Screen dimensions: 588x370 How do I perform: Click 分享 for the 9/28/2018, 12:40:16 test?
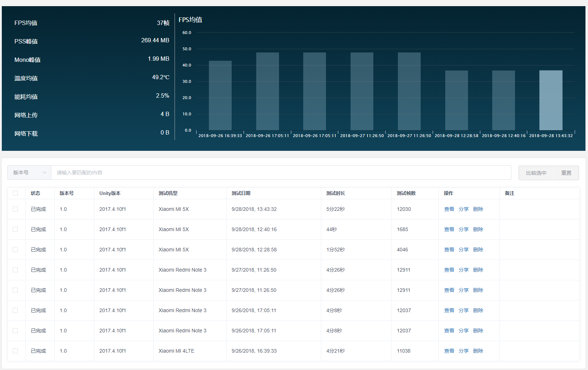pos(463,229)
